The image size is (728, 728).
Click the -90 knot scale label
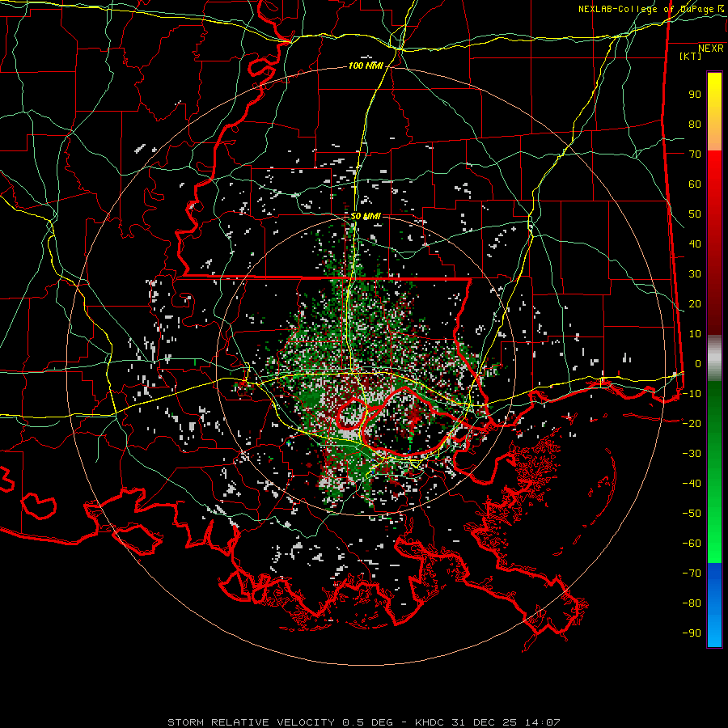(x=692, y=633)
